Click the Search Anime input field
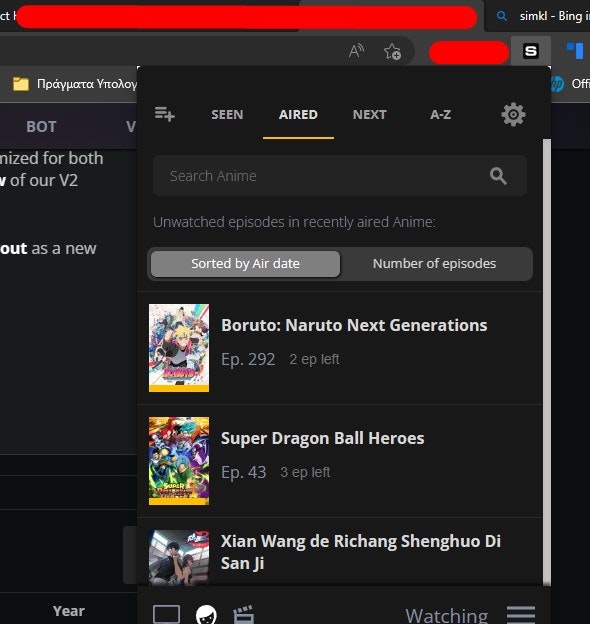This screenshot has width=590, height=624. [340, 176]
